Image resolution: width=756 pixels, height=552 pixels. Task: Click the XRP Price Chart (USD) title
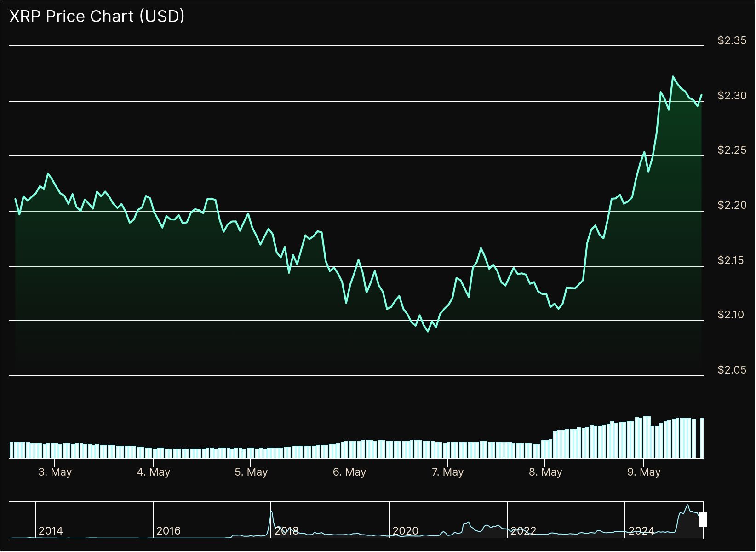(x=97, y=16)
